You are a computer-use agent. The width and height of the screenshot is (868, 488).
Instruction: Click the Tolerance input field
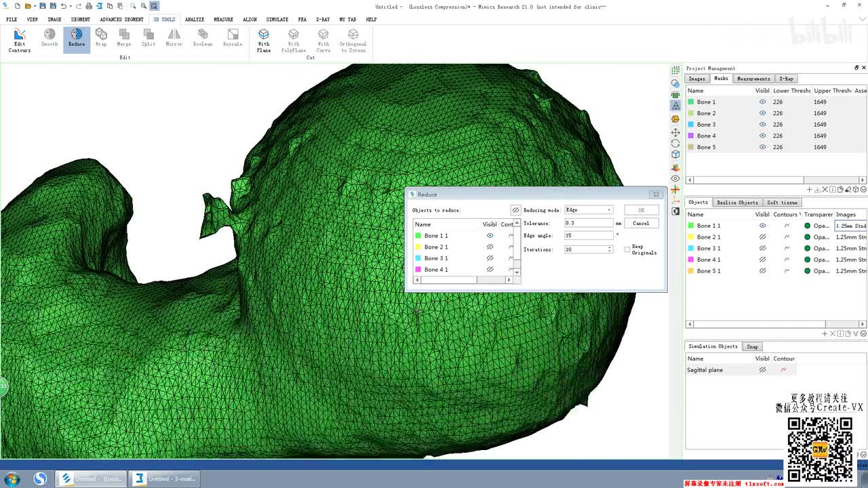tap(588, 223)
